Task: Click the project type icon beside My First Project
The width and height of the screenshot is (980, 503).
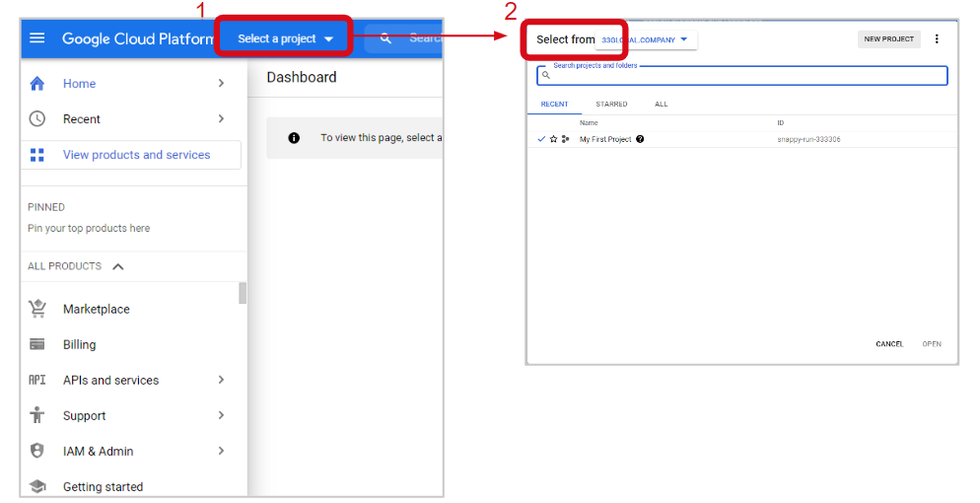Action: [x=565, y=139]
